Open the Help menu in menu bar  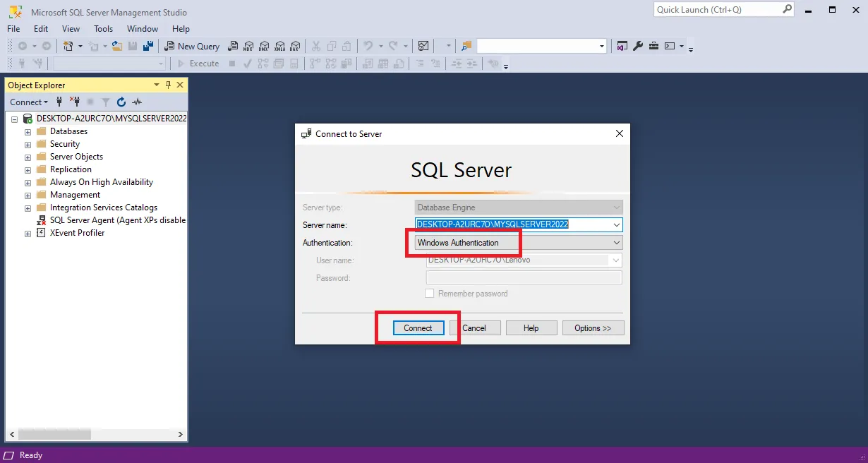point(181,29)
